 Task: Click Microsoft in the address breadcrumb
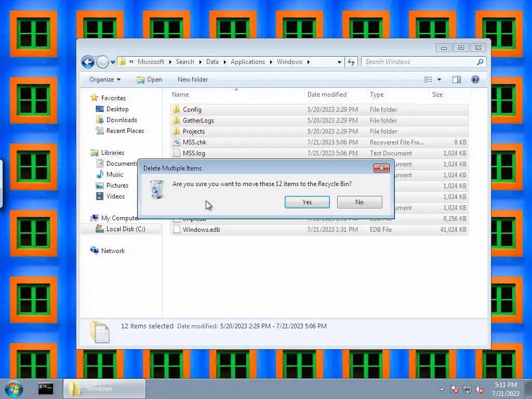[151, 62]
